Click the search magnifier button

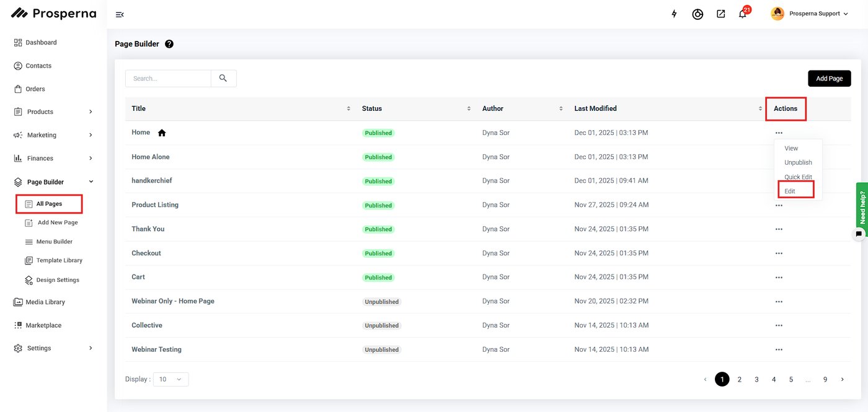click(223, 78)
